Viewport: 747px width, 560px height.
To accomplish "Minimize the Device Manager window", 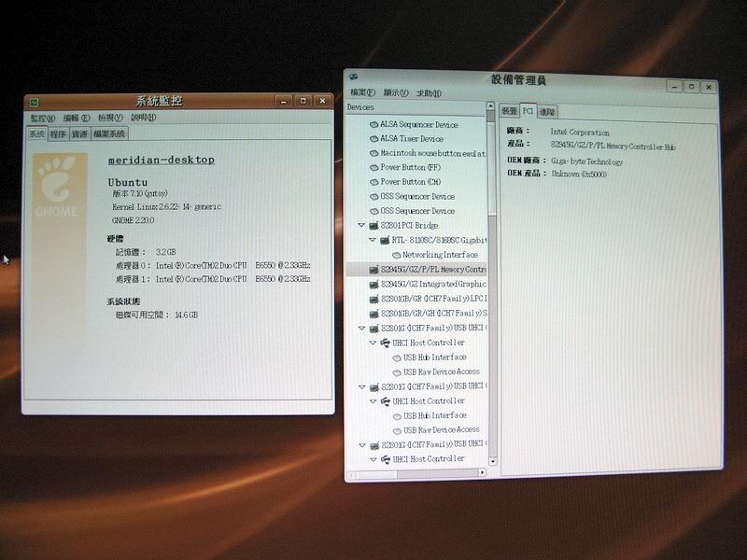I will pyautogui.click(x=674, y=87).
